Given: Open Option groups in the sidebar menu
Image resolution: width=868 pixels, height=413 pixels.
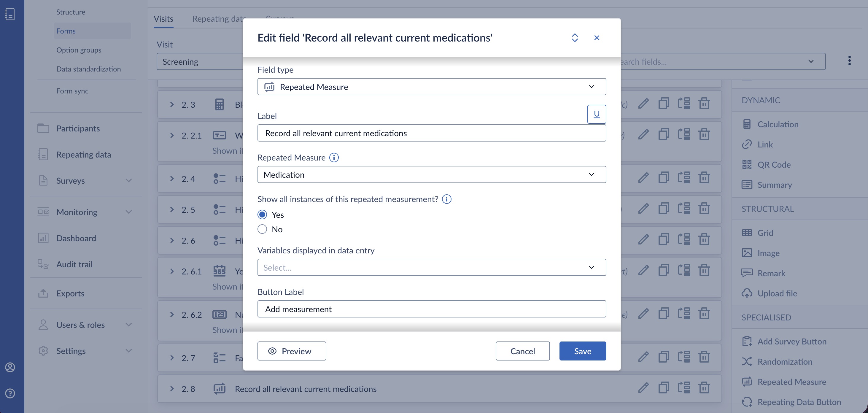Looking at the screenshot, I should tap(79, 50).
